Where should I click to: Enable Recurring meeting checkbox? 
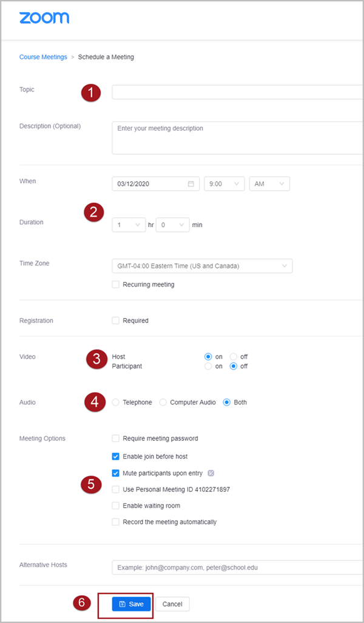115,285
